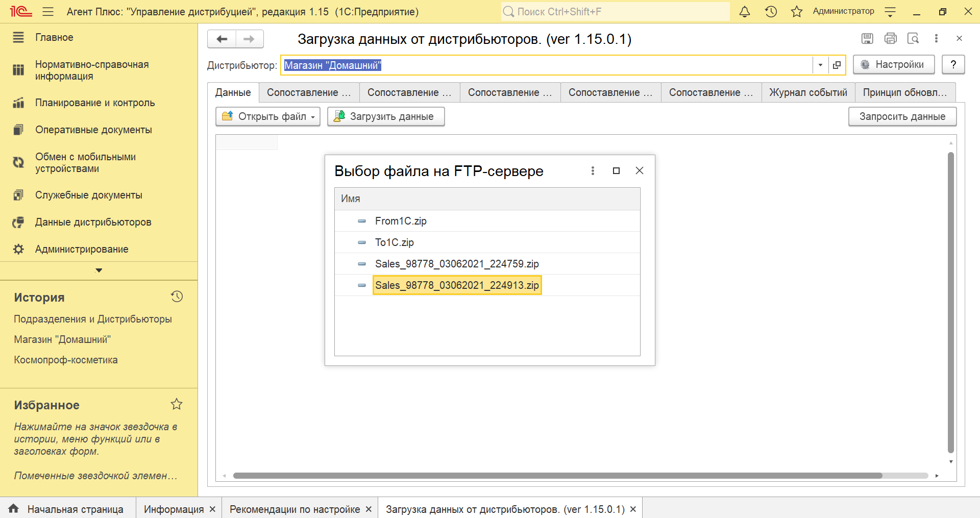
Task: Switch to the Информация bottom tab
Action: click(x=174, y=509)
